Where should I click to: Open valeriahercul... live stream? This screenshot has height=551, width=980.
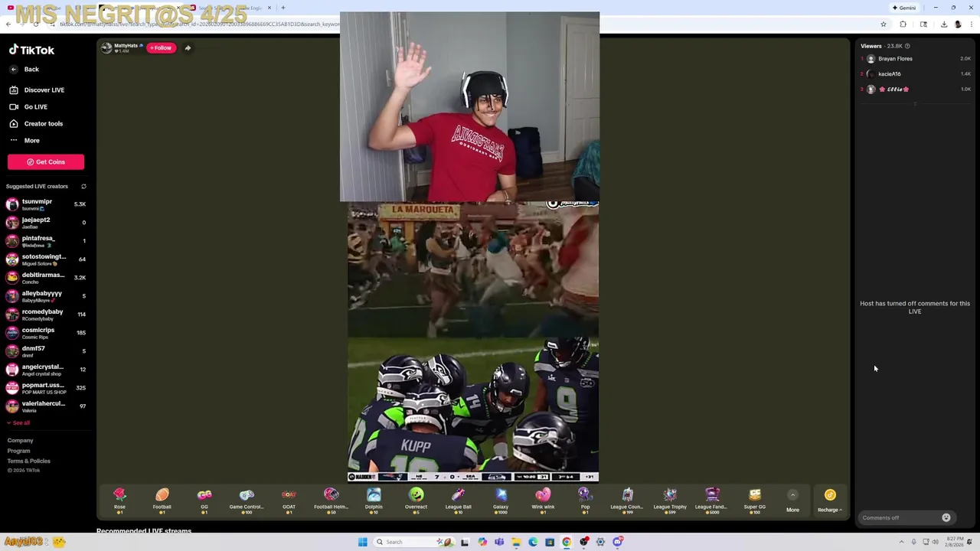(46, 406)
